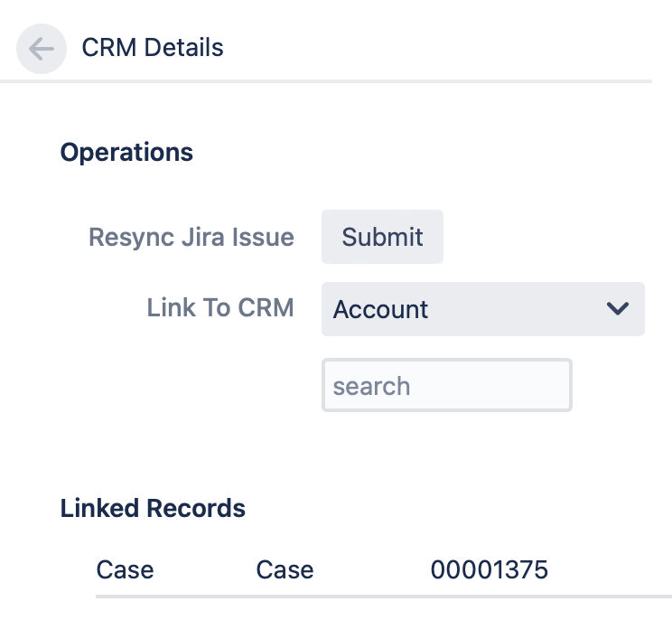Viewport: 672px width, 620px height.
Task: Click the gray circle around back arrow
Action: (x=27, y=61)
